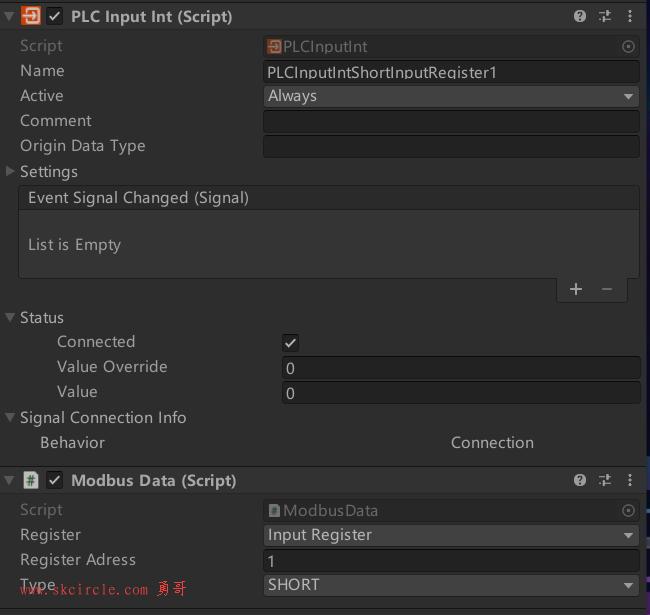The height and width of the screenshot is (615, 650).
Task: Click the PLC Input Int (Script) header title
Action: click(x=152, y=17)
